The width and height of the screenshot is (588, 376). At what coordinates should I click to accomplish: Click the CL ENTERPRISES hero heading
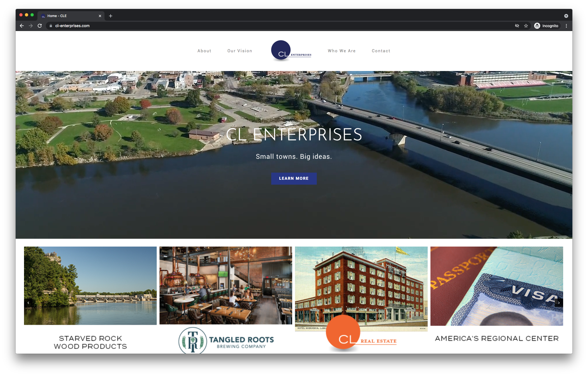click(x=294, y=134)
